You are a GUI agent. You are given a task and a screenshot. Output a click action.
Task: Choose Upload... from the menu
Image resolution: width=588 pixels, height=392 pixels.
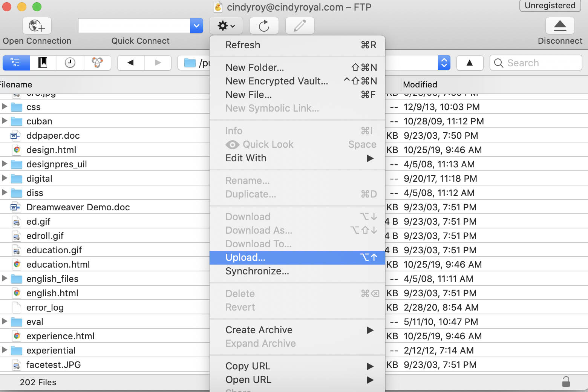[x=245, y=257]
